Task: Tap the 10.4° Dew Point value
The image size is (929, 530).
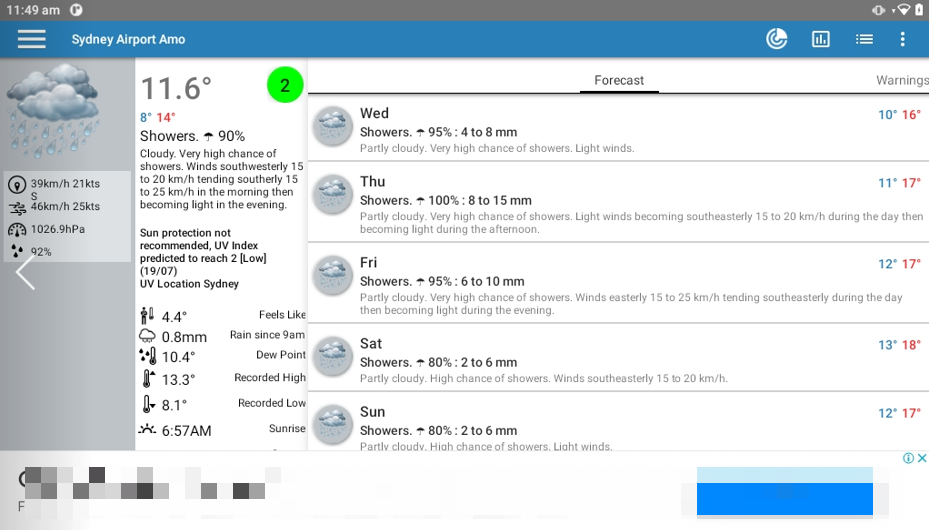Action: [x=178, y=357]
